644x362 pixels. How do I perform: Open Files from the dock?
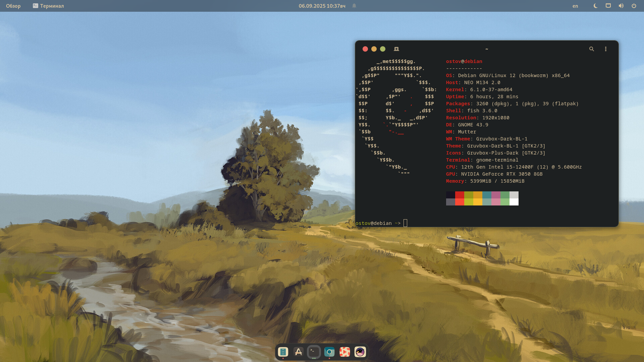[x=283, y=352]
